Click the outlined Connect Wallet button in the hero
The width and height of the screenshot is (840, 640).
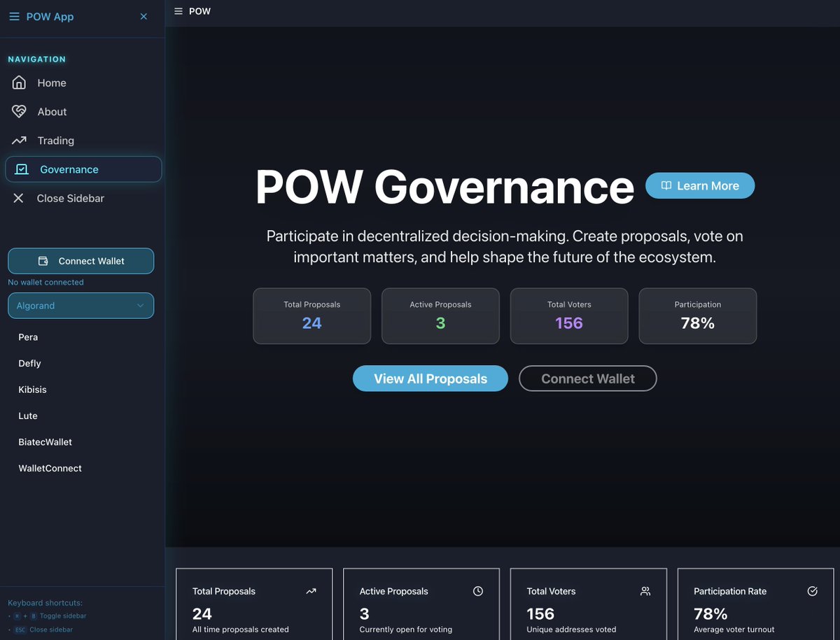tap(588, 378)
